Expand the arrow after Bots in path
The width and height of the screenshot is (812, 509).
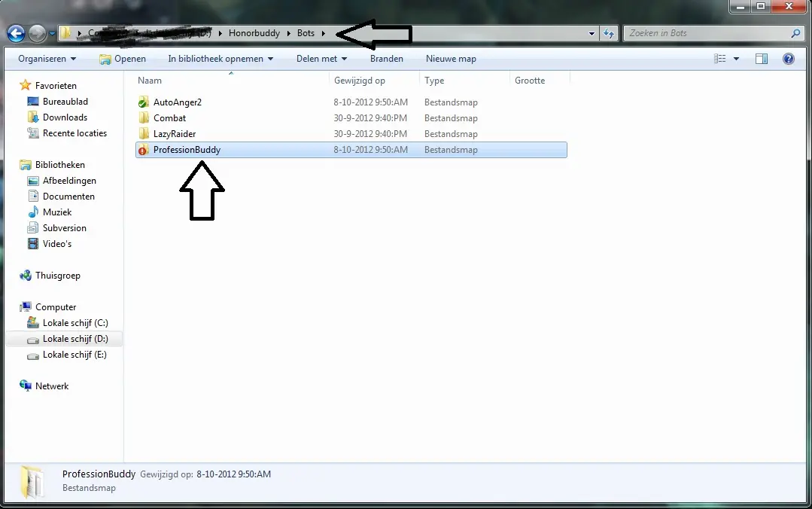(323, 33)
